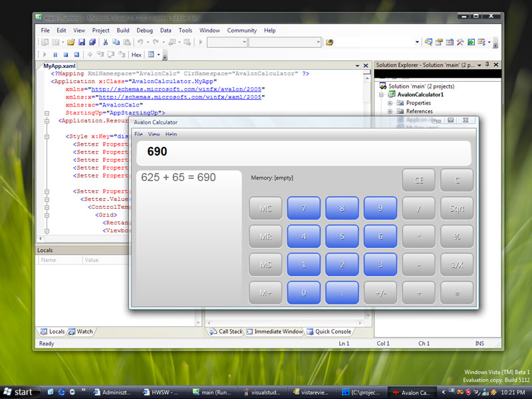
Task: Switch to the Call Stack tab
Action: 226,331
